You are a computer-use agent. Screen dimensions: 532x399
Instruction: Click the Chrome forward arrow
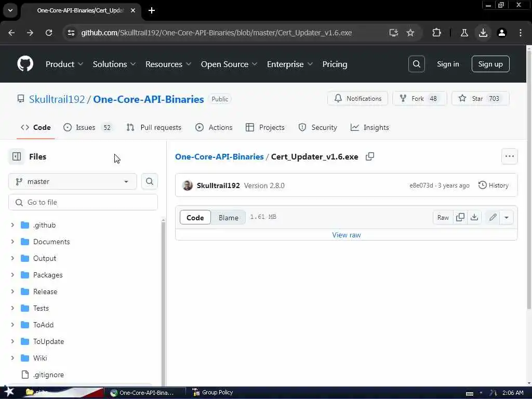[x=30, y=33]
